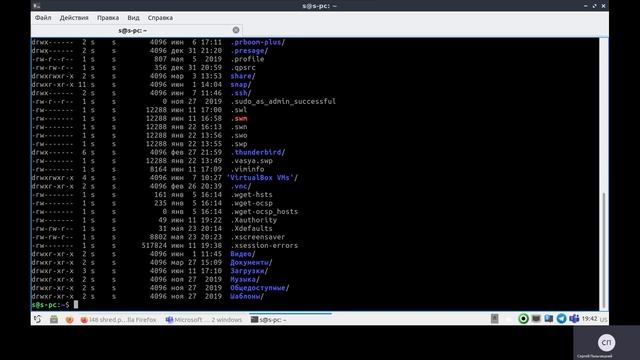This screenshot has width=640, height=360.
Task: Click the 'VirtualBox VMs'/ directory entry
Action: [x=262, y=178]
